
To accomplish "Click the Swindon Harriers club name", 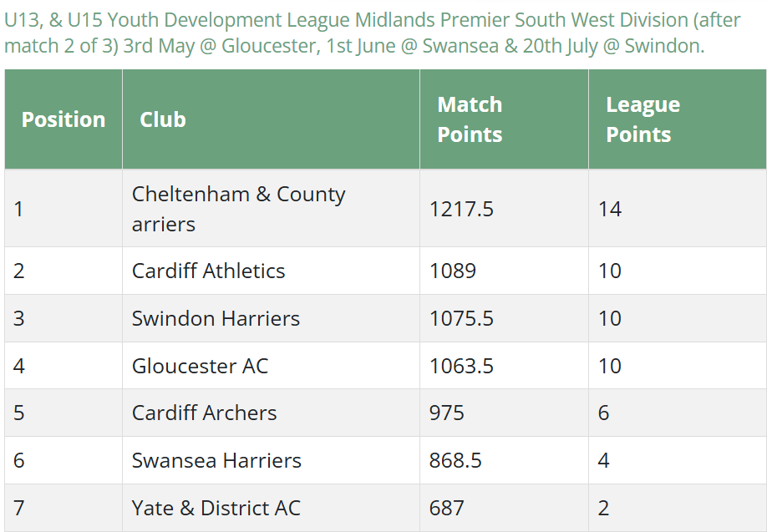I will click(216, 318).
